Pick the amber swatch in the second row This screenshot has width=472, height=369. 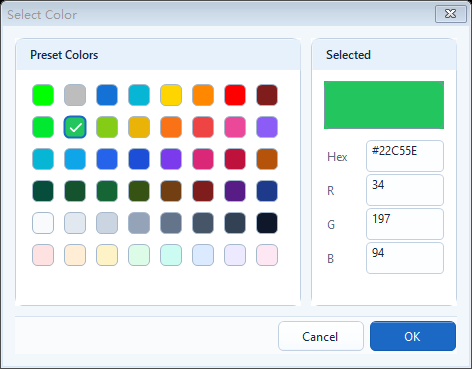pyautogui.click(x=139, y=127)
